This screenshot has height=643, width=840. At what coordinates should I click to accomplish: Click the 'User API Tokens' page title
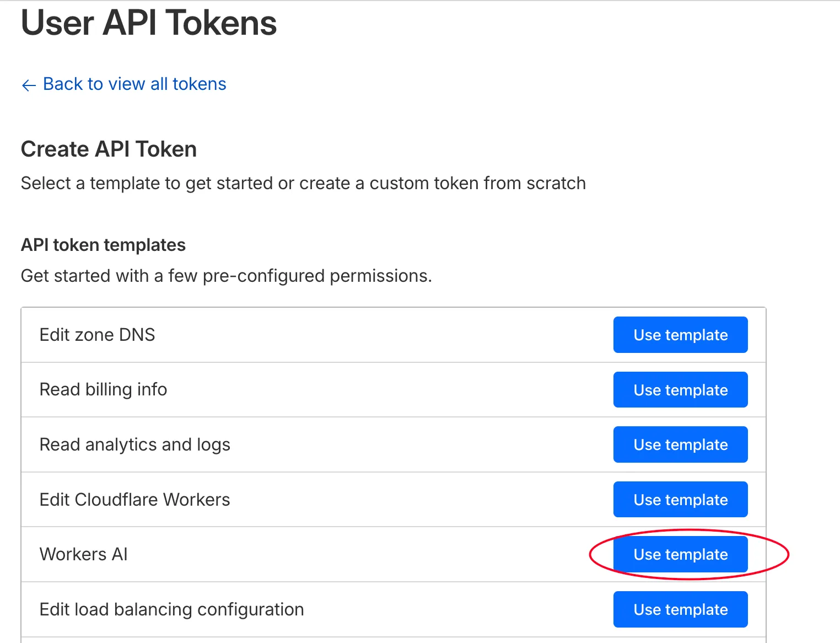(x=149, y=23)
